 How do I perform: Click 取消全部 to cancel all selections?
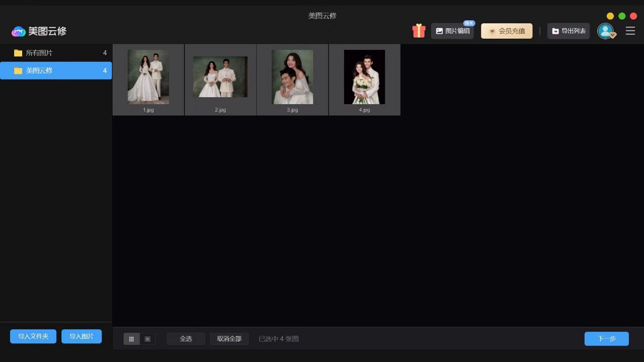pos(229,338)
